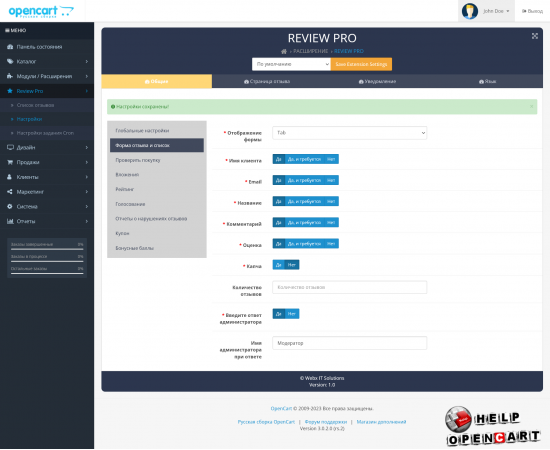The height and width of the screenshot is (450, 550).
Task: Click the Система gear icon
Action: pos(10,206)
